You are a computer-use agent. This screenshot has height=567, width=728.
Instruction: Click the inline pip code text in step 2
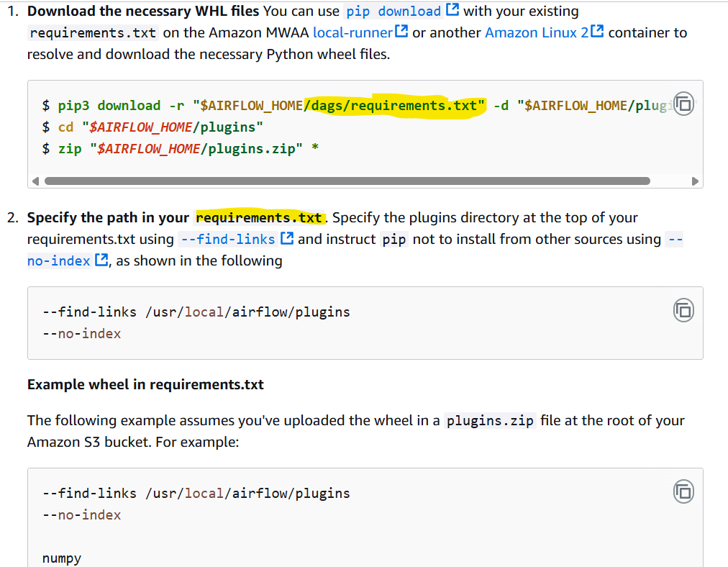[393, 240]
